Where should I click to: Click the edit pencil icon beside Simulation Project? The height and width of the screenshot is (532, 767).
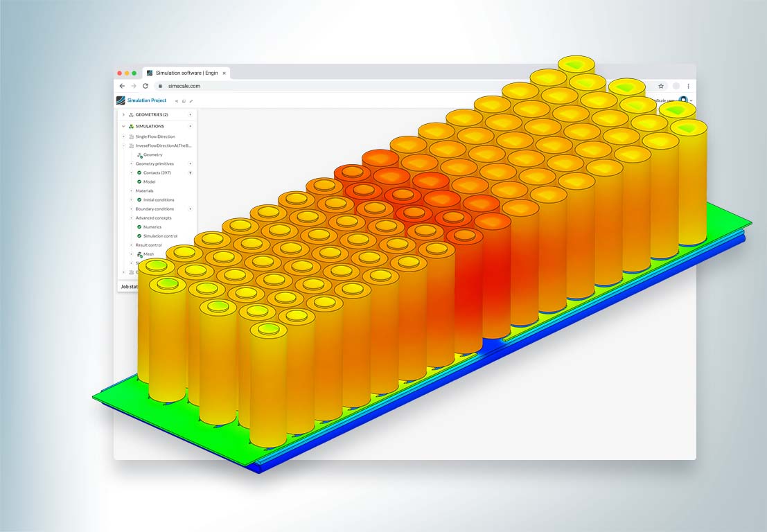[191, 101]
